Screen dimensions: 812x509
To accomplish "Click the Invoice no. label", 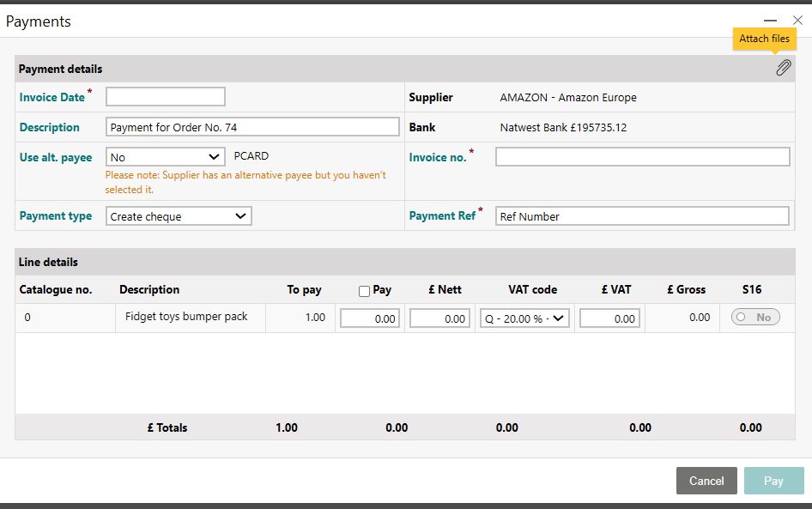I will [438, 157].
